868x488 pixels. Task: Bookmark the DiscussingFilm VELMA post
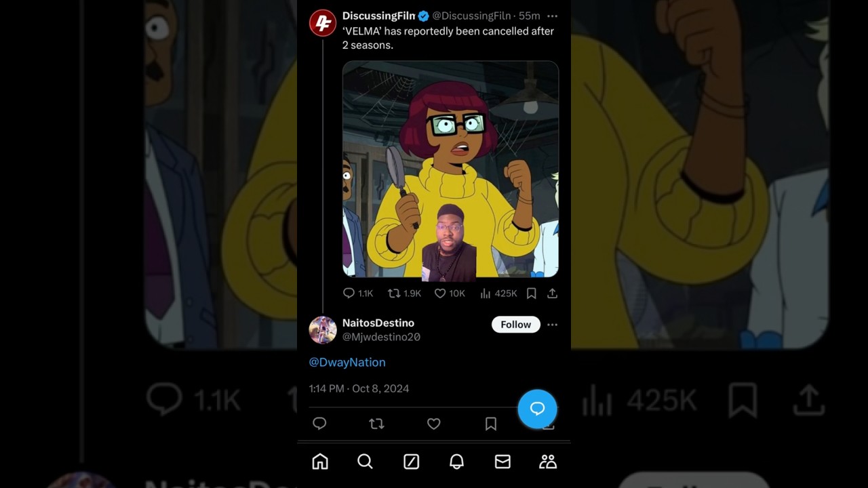click(532, 293)
